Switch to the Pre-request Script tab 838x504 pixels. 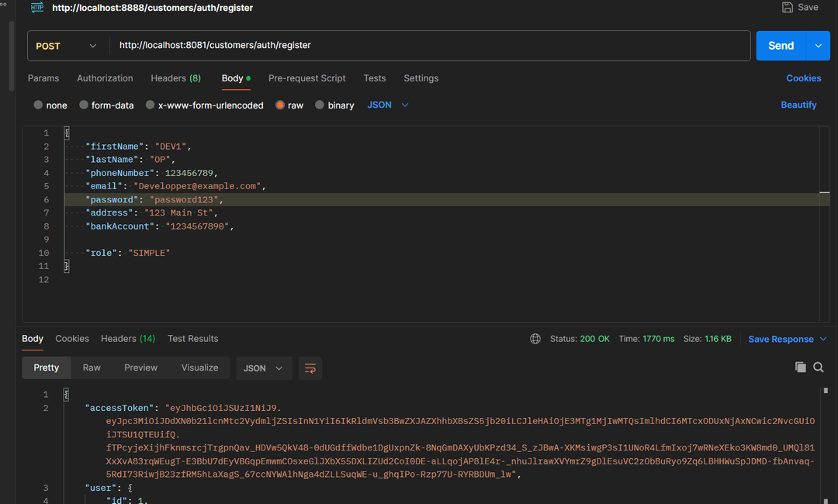(x=306, y=78)
